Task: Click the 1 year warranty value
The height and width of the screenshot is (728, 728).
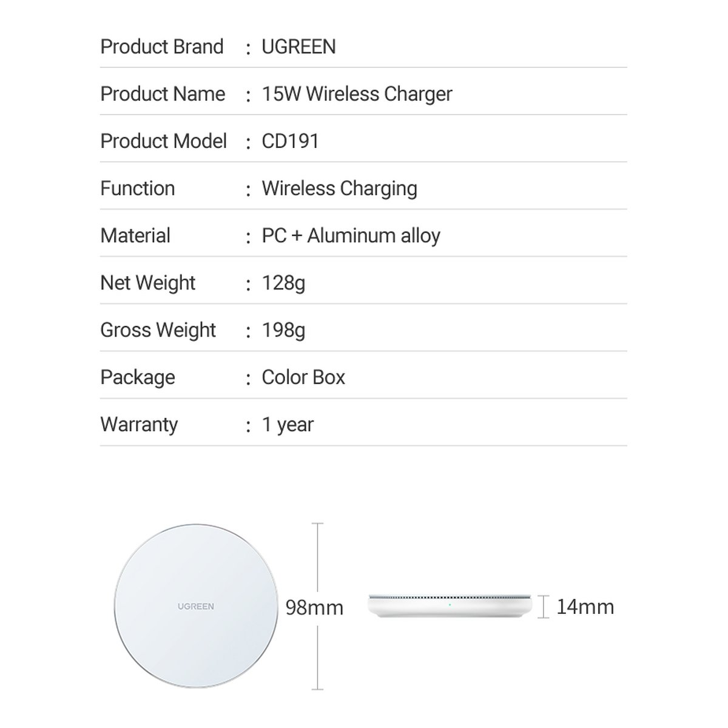Action: click(x=288, y=425)
